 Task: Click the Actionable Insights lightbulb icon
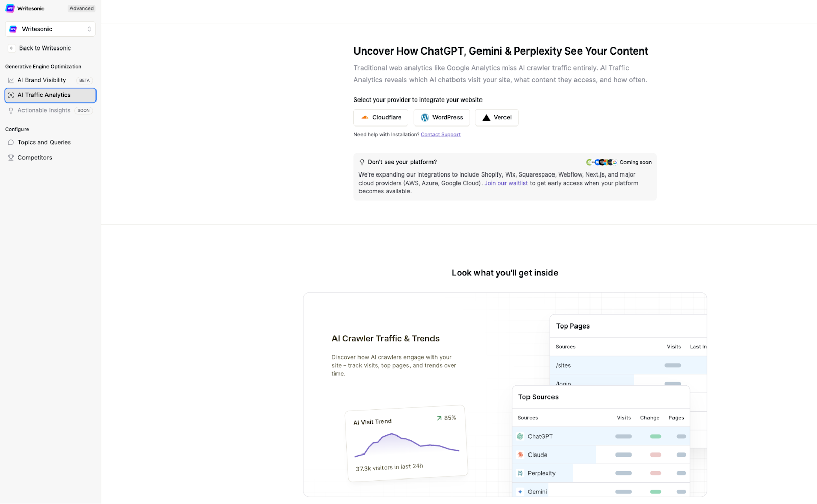pyautogui.click(x=11, y=111)
